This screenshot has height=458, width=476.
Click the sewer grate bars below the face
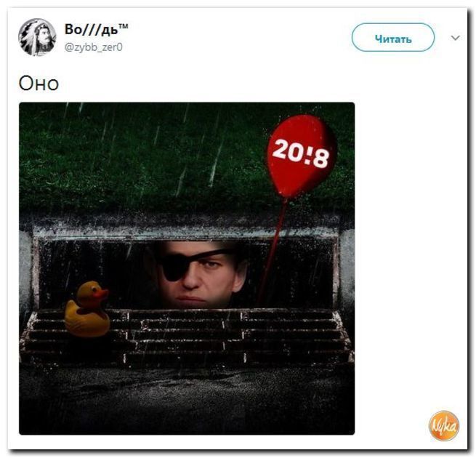[x=187, y=336]
